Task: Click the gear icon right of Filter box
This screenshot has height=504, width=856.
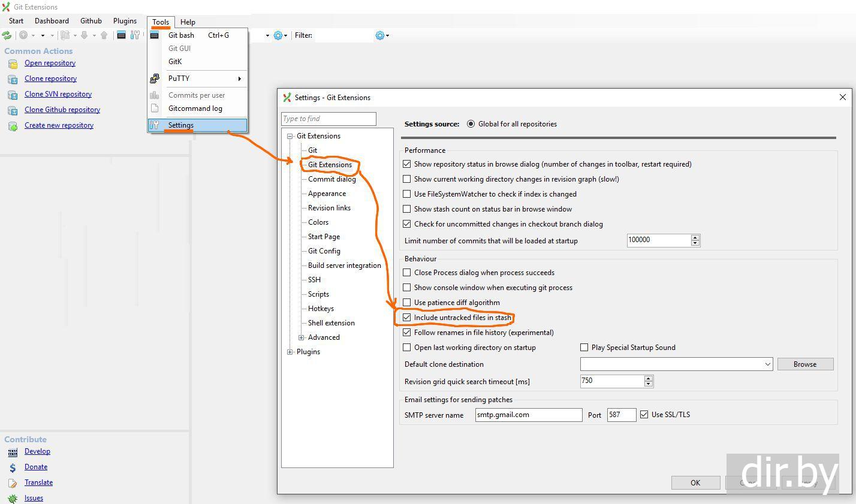Action: (x=379, y=35)
